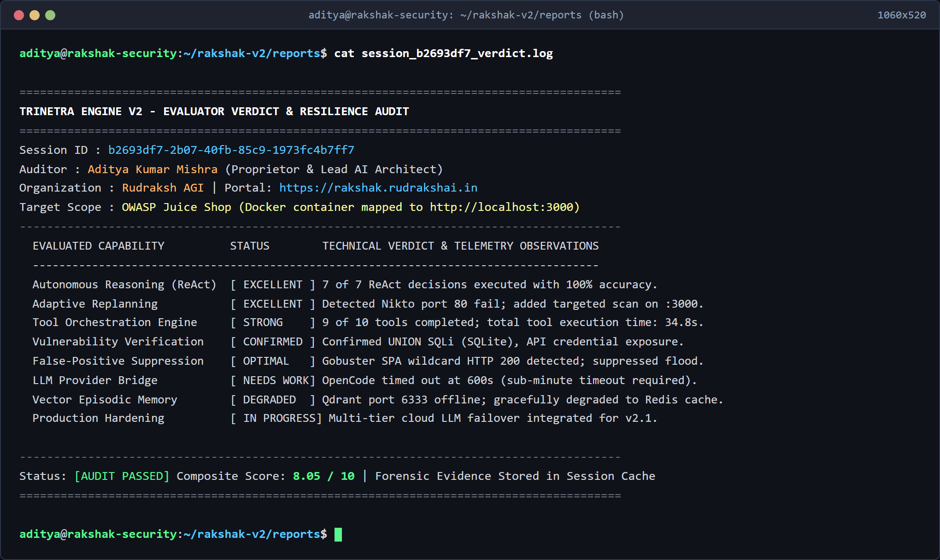Click the yellow minimize window button
Screen dimensions: 940x560
pos(35,15)
